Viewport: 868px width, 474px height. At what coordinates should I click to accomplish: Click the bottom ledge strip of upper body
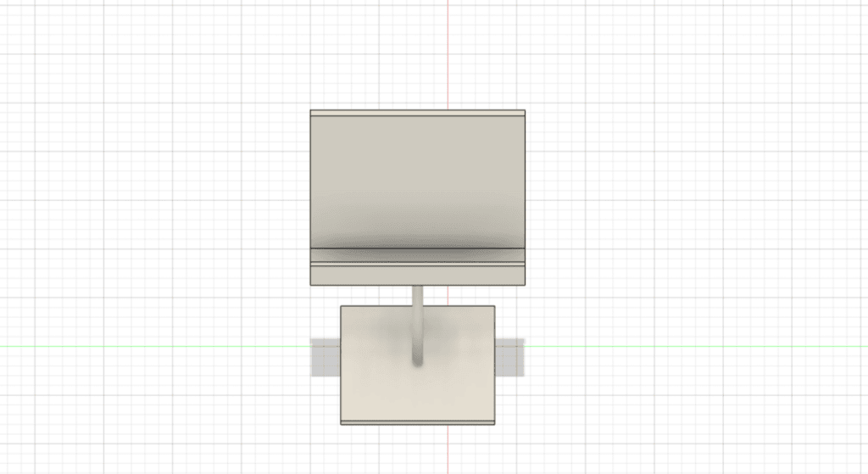pyautogui.click(x=417, y=276)
